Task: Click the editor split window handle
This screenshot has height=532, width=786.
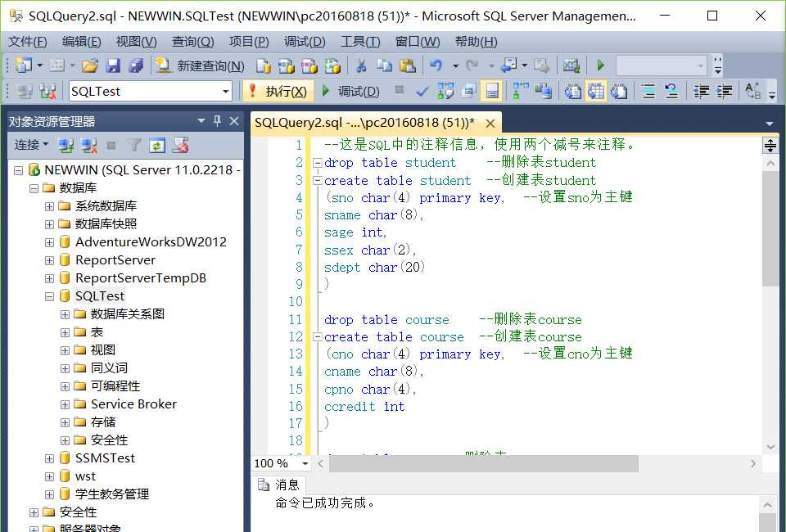Action: click(x=770, y=146)
